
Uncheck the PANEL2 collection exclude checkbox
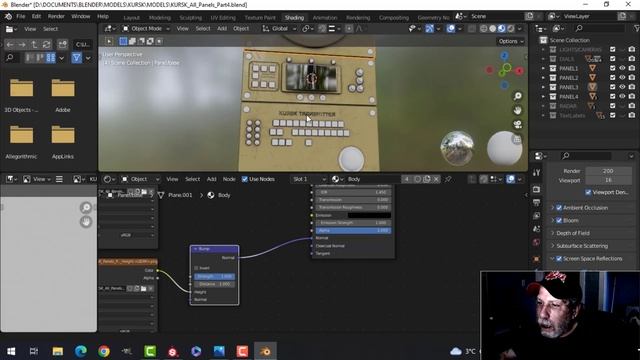[613, 78]
